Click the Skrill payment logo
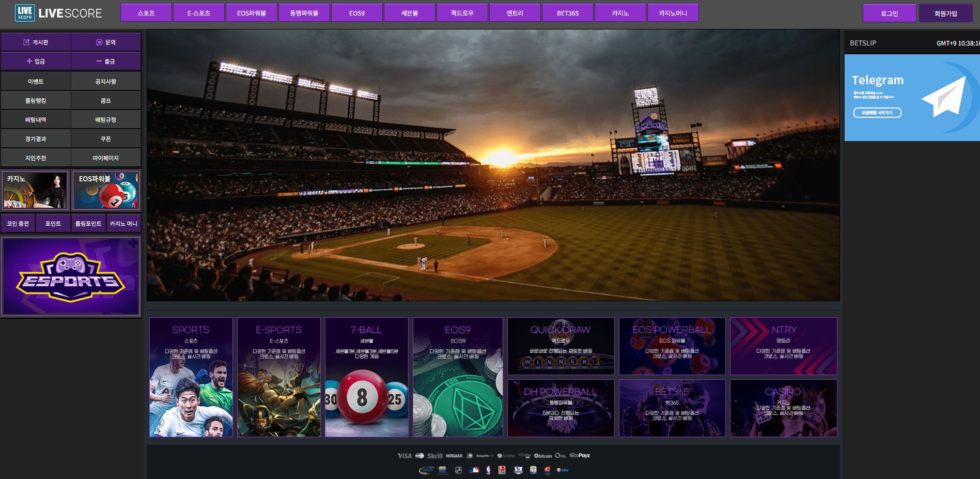The width and height of the screenshot is (980, 479). click(x=435, y=456)
